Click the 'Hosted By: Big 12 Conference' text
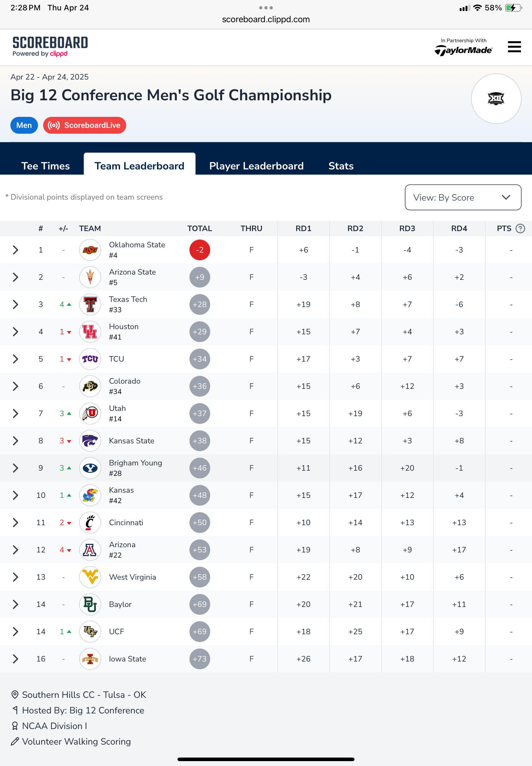 83,710
